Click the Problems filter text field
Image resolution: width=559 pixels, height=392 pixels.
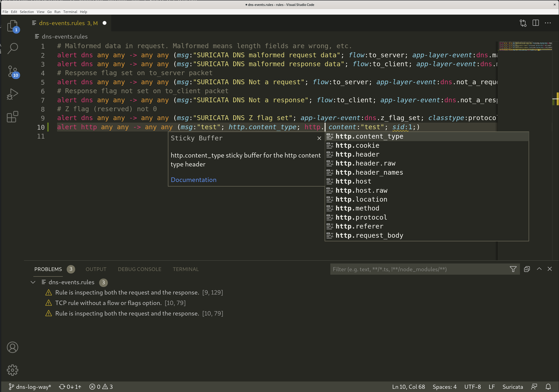(419, 269)
